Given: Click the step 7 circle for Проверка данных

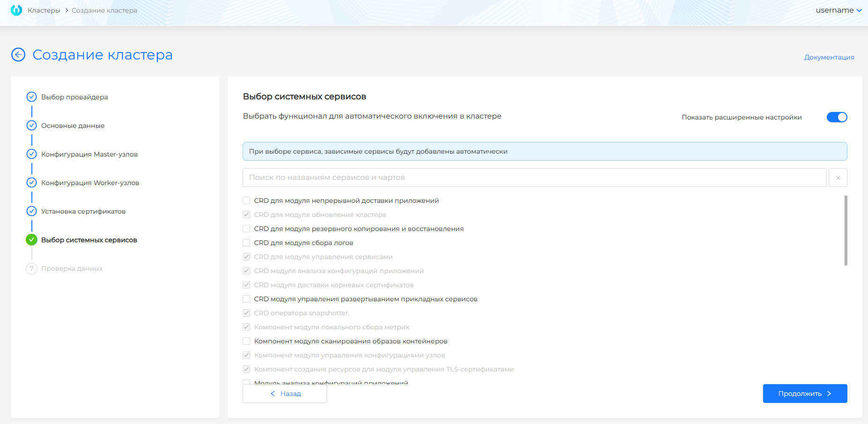Looking at the screenshot, I should 31,268.
